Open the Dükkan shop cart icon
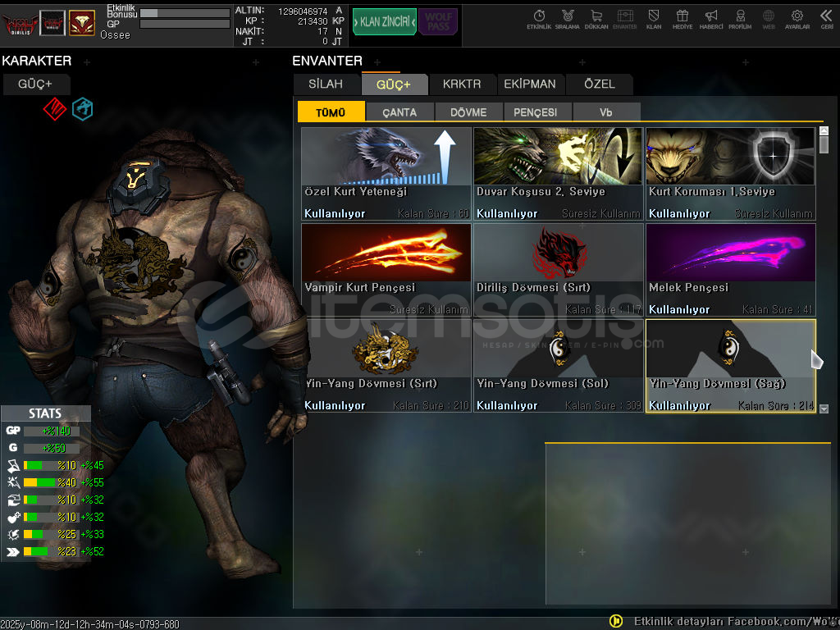The width and height of the screenshot is (840, 630). click(x=596, y=19)
